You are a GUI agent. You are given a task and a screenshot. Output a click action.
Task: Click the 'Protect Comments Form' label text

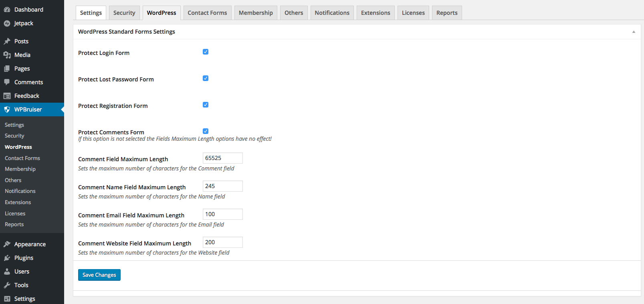coord(111,132)
